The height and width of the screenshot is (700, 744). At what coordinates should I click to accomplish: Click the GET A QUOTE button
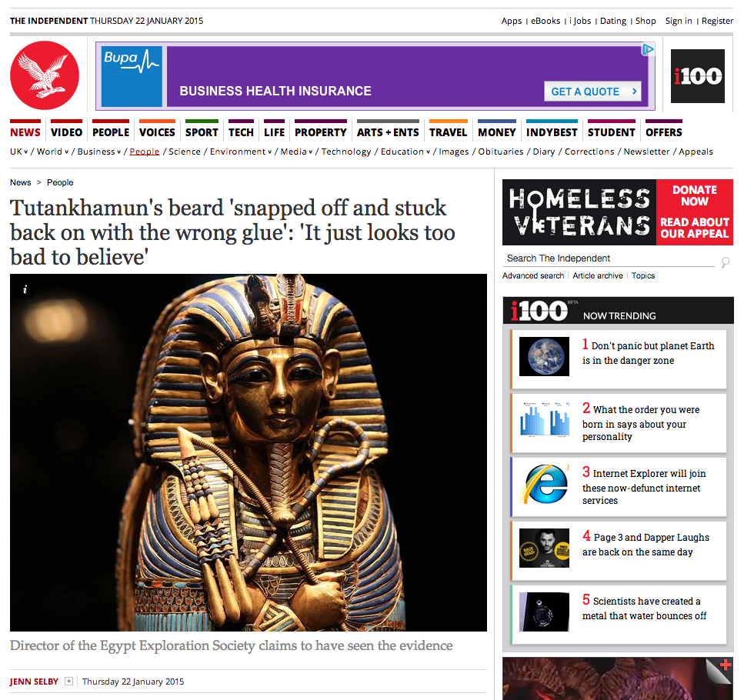(592, 92)
